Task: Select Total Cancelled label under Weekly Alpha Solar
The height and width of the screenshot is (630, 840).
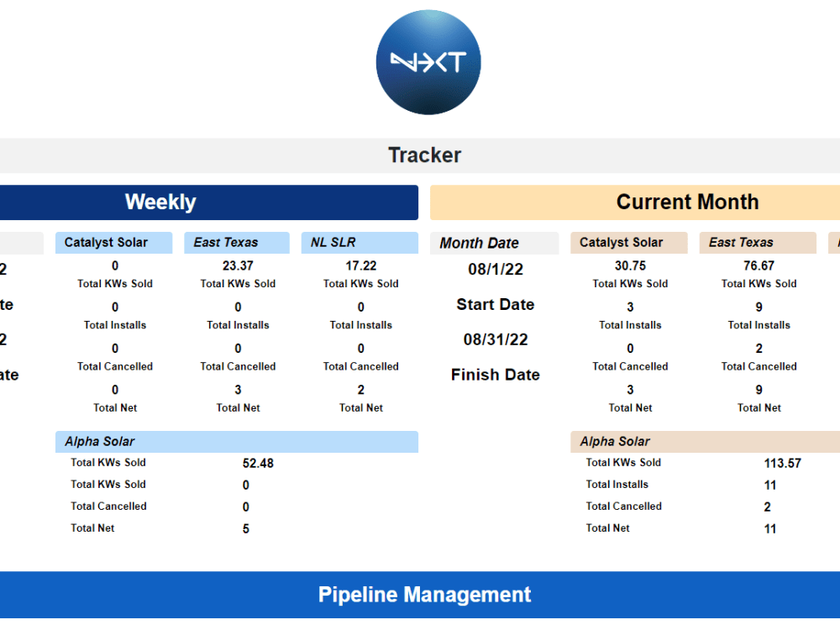Action: [x=108, y=507]
